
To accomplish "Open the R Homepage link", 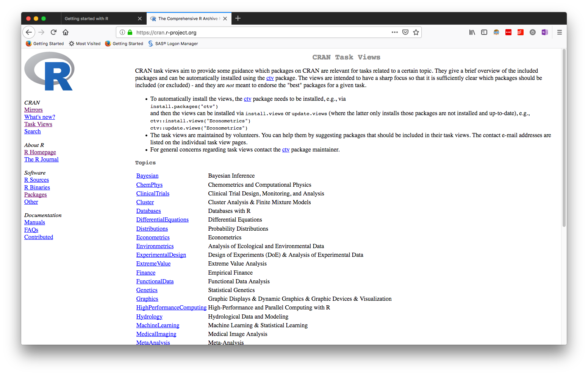I will click(40, 152).
